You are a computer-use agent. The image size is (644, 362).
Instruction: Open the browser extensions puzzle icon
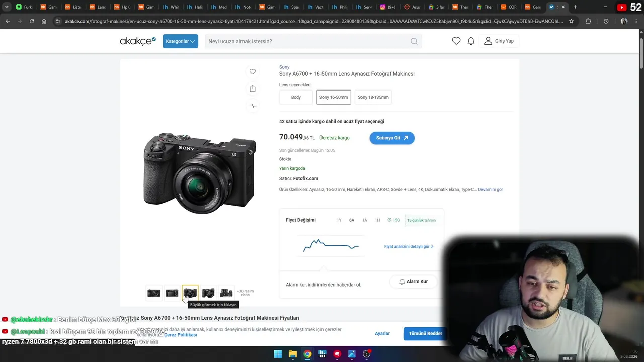(588, 21)
